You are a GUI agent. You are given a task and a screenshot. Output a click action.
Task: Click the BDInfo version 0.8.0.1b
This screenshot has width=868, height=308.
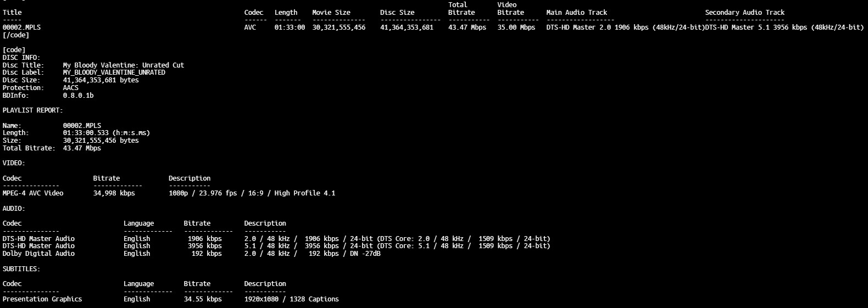click(x=78, y=96)
